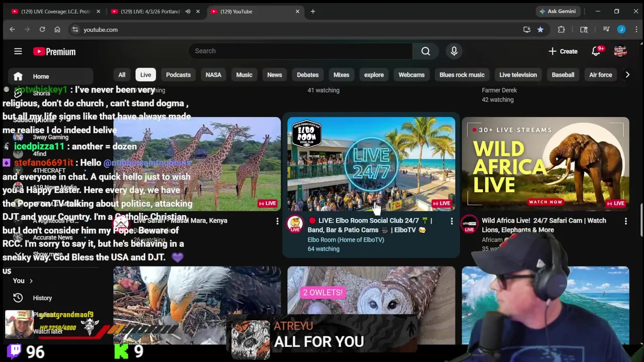
Task: Open the Elbo Room channel avatar
Action: click(295, 224)
